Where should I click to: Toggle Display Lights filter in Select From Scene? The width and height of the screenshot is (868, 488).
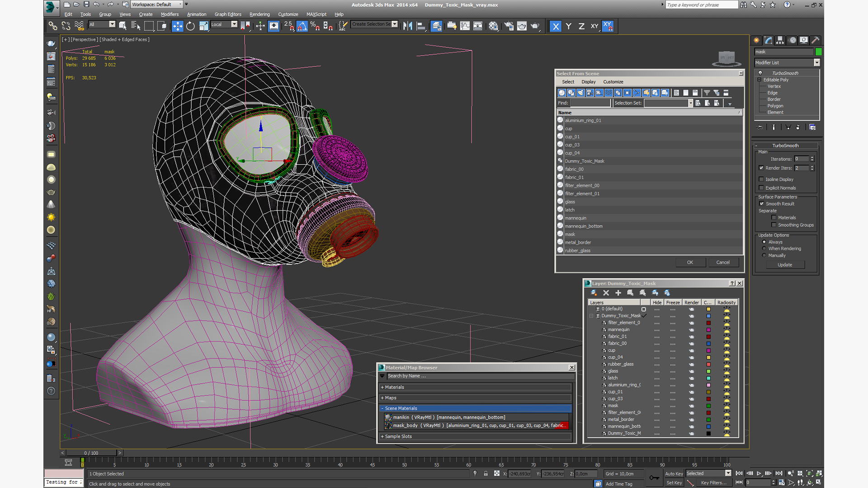(x=580, y=93)
